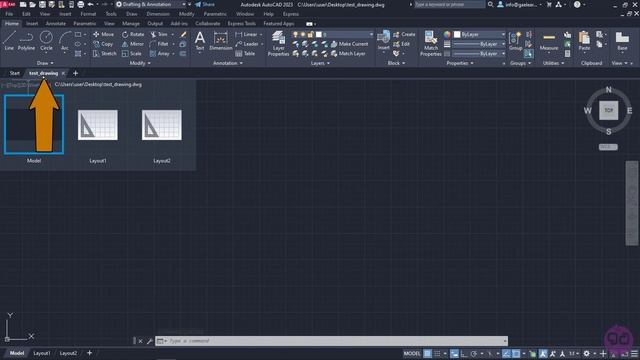Choose the Arc tool
Viewport: 640px width, 360px height.
point(64,41)
